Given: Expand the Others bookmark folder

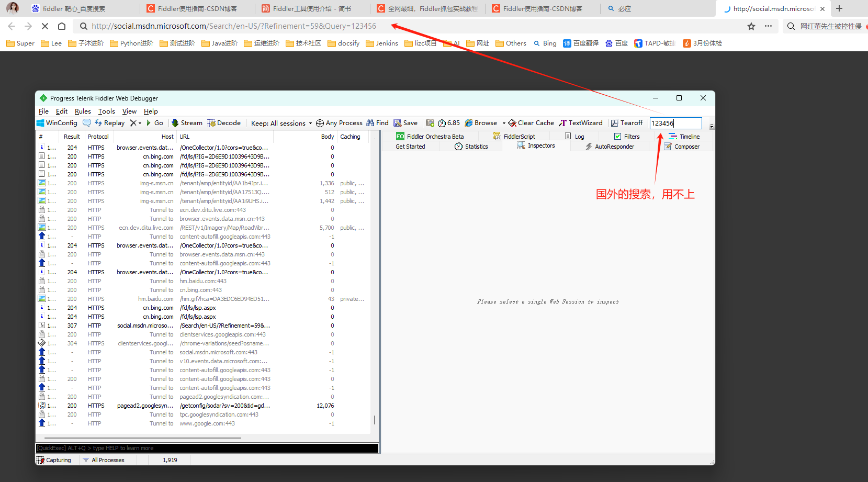Looking at the screenshot, I should [511, 43].
